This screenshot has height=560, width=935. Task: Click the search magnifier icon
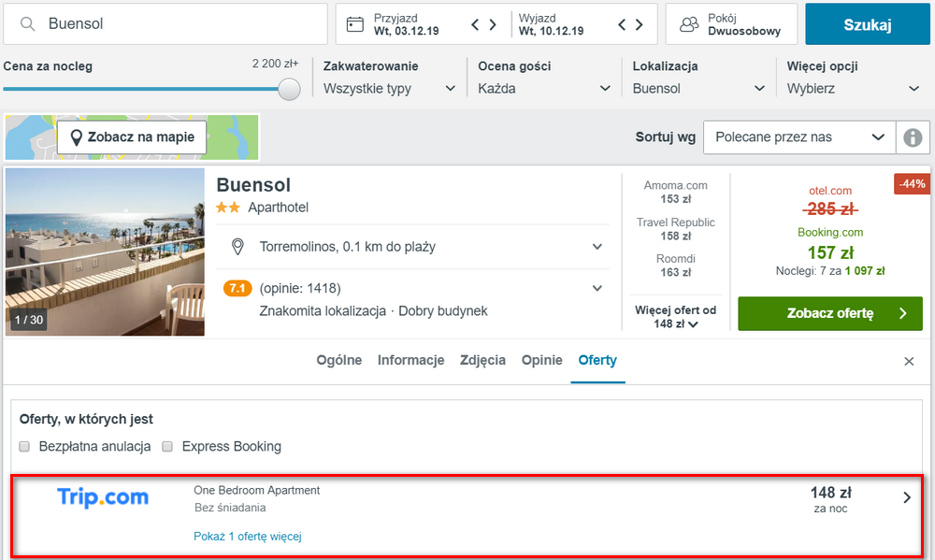coord(27,24)
